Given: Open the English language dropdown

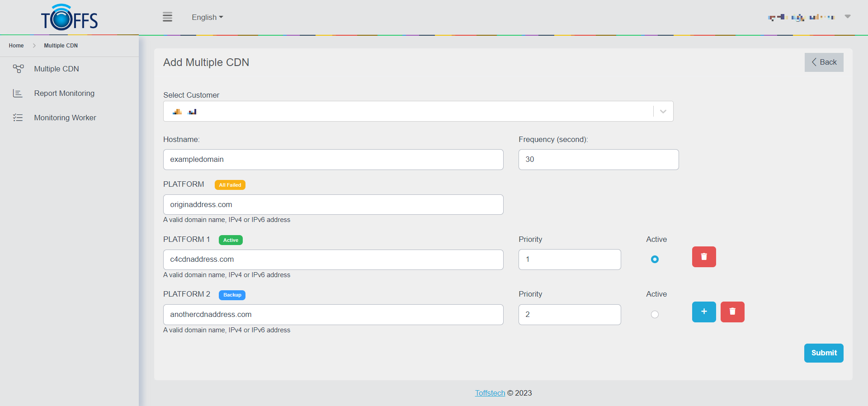Looking at the screenshot, I should point(207,17).
